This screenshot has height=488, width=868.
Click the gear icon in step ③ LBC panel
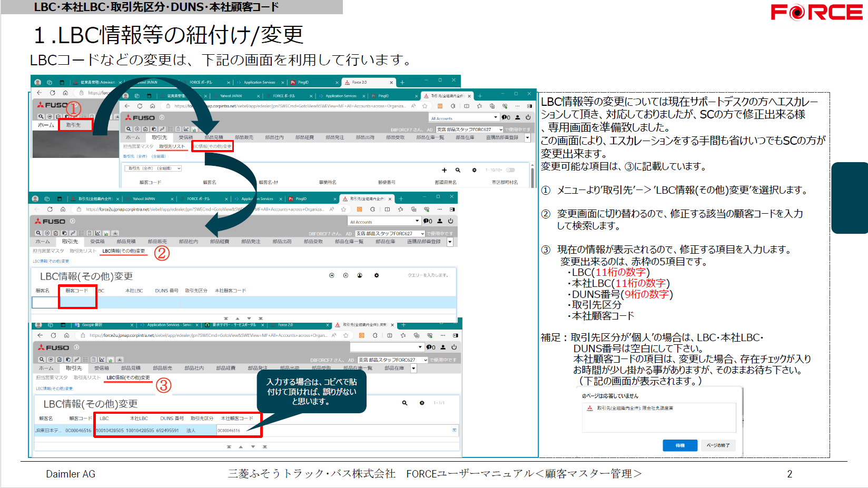point(422,403)
